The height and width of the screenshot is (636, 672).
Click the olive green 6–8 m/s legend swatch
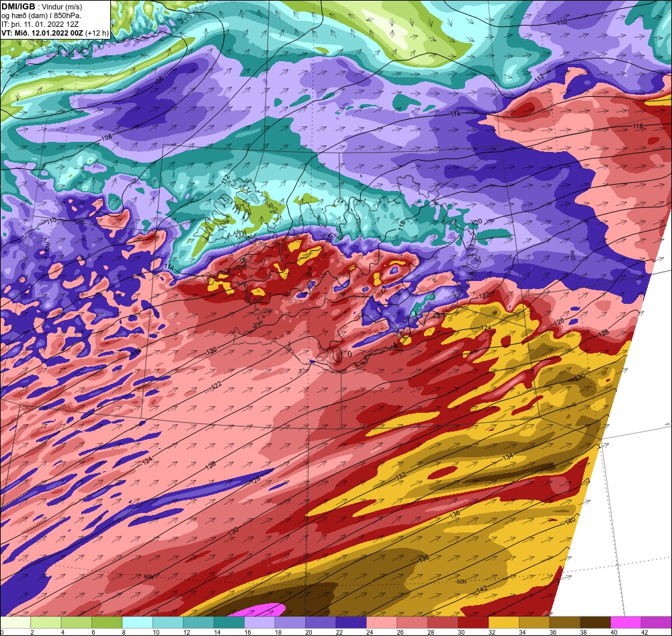coord(107,623)
